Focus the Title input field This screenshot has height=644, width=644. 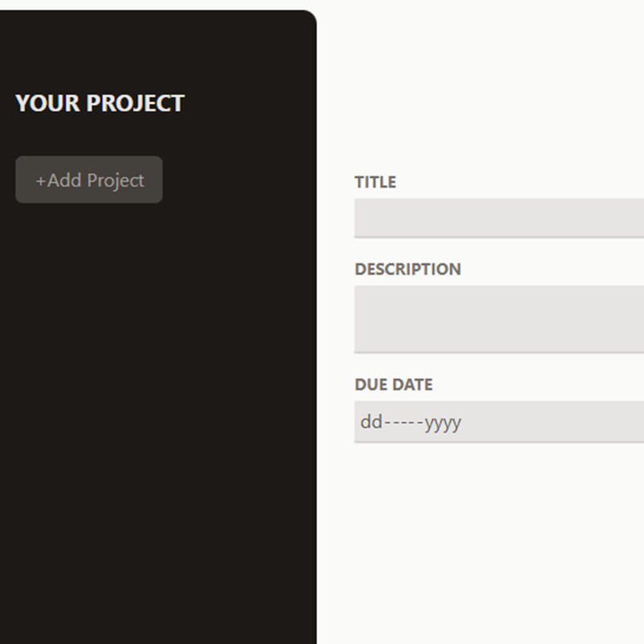(x=499, y=217)
